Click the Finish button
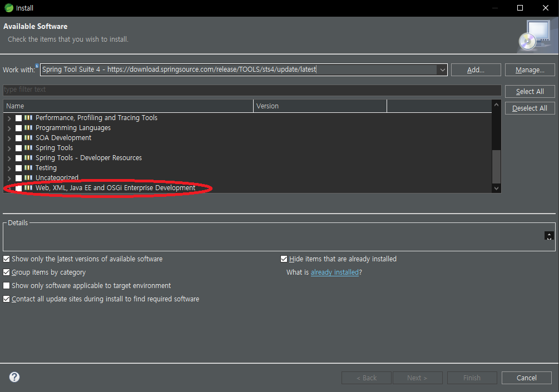This screenshot has width=559, height=392. coord(472,378)
